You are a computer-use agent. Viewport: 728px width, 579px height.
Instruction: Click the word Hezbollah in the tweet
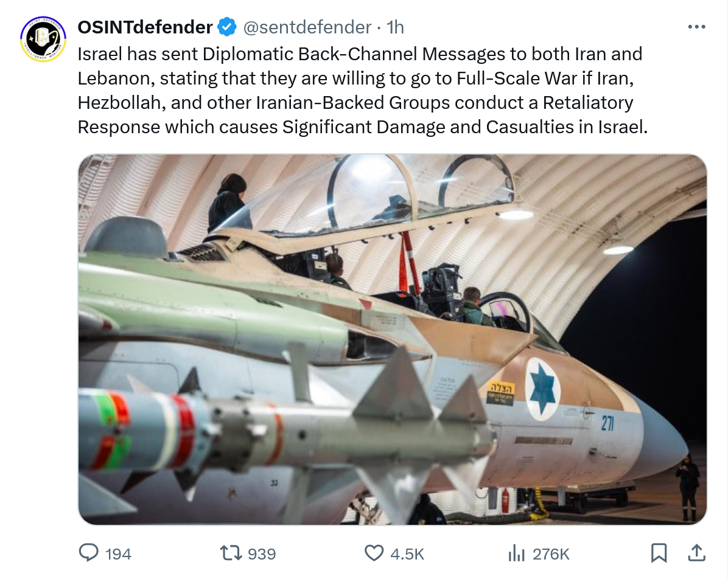tap(119, 103)
